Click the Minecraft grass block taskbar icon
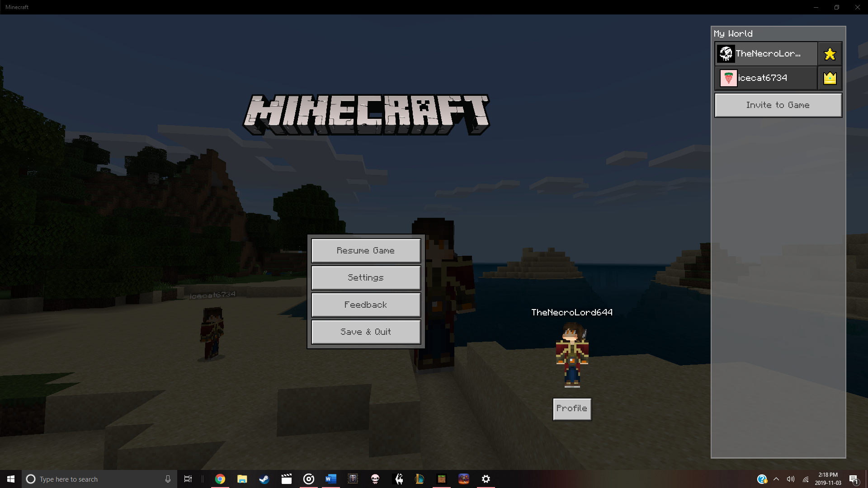This screenshot has height=488, width=868. pos(442,479)
